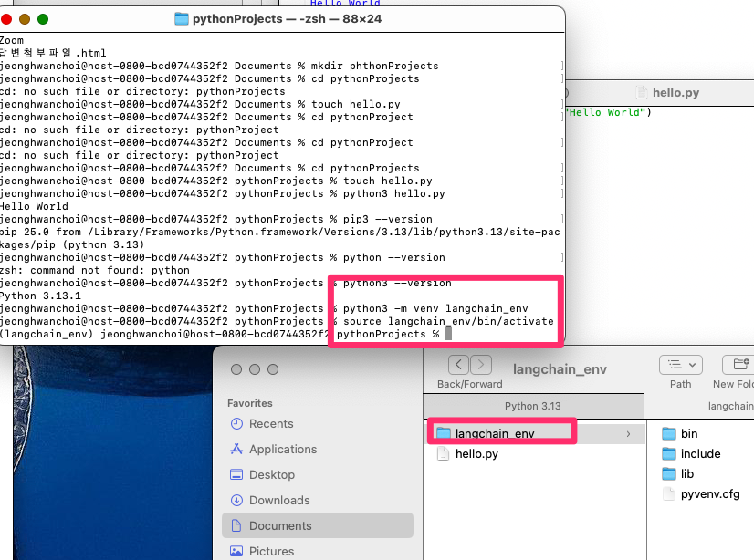Select the langchain_env folder row
The width and height of the screenshot is (754, 560).
pos(536,434)
